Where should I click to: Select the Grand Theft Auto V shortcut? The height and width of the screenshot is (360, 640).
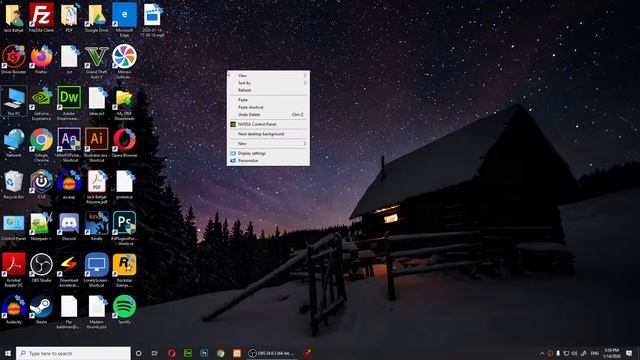pos(97,62)
